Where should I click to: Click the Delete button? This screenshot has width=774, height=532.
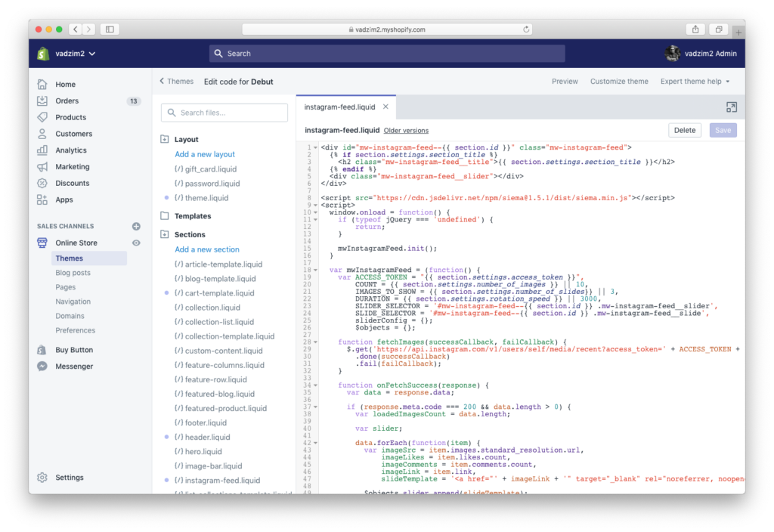pos(685,130)
